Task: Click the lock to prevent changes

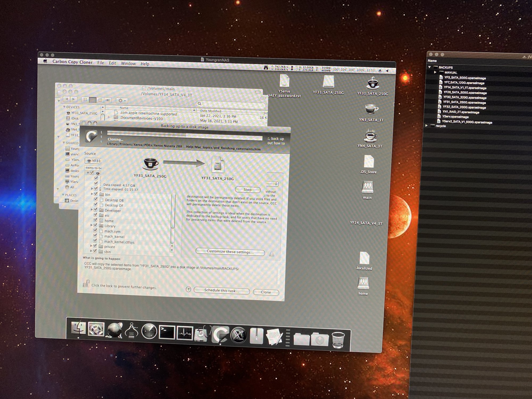Action: click(x=86, y=283)
